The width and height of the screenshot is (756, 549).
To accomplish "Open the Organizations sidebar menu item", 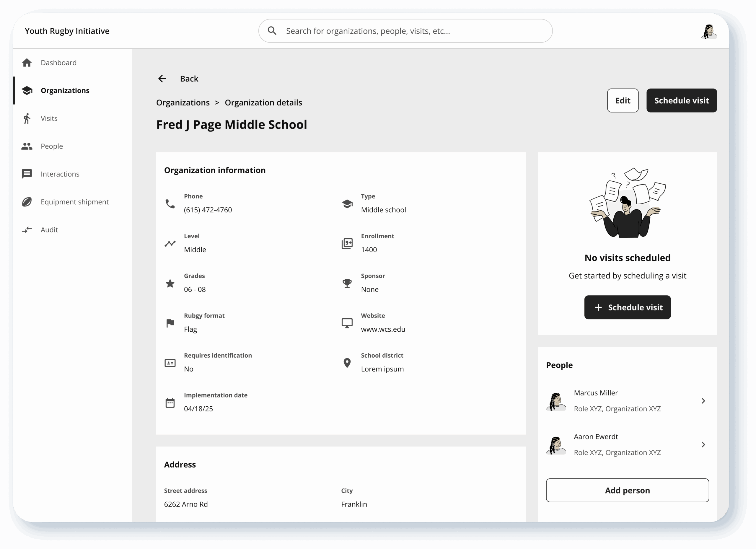I will 65,91.
